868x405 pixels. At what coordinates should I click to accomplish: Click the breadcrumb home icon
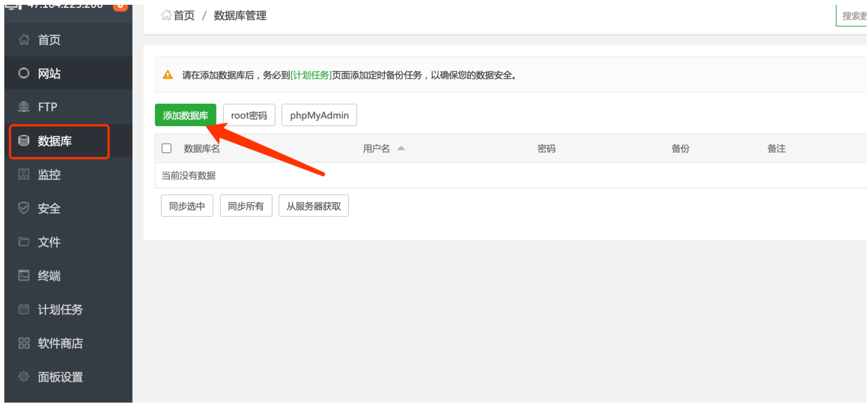166,15
